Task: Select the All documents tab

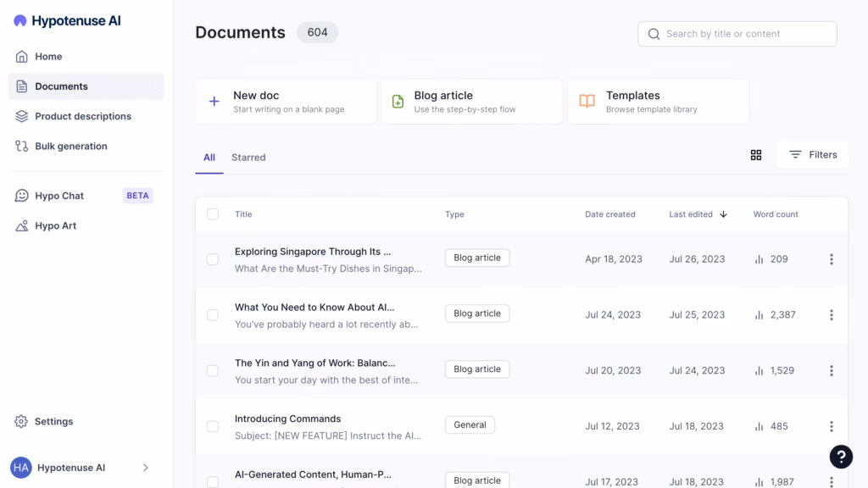Action: coord(209,157)
